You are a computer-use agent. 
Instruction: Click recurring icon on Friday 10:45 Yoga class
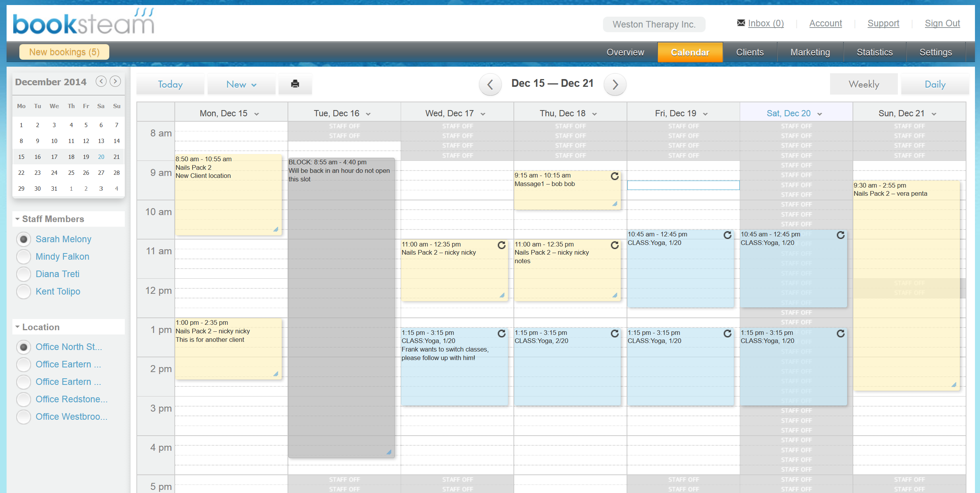[727, 235]
